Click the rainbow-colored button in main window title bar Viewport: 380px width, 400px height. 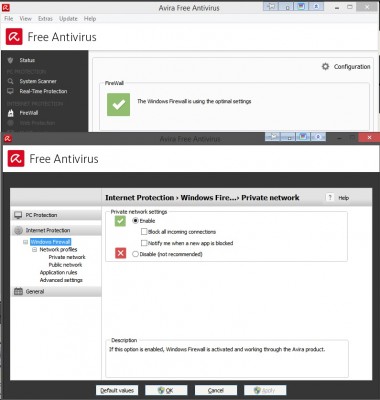(302, 6)
